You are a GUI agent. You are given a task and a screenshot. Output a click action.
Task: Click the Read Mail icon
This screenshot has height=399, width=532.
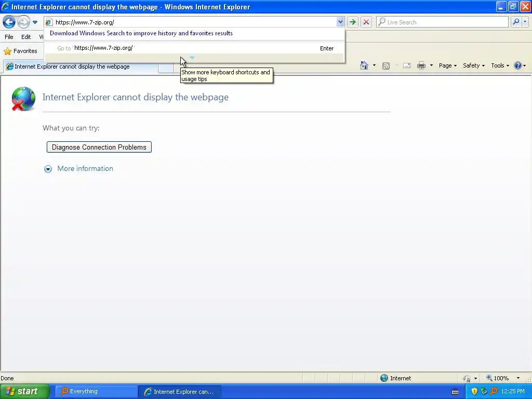tap(407, 65)
